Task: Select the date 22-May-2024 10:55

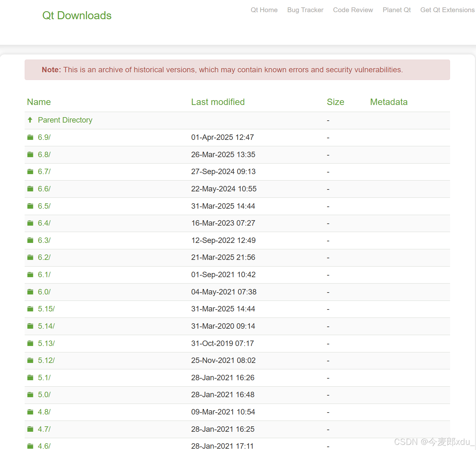Action: pos(224,189)
